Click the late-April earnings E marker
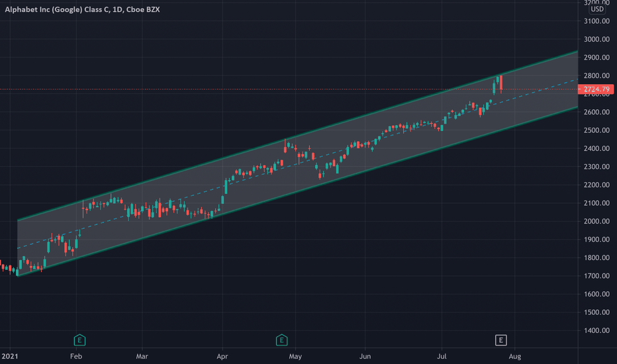 282,340
